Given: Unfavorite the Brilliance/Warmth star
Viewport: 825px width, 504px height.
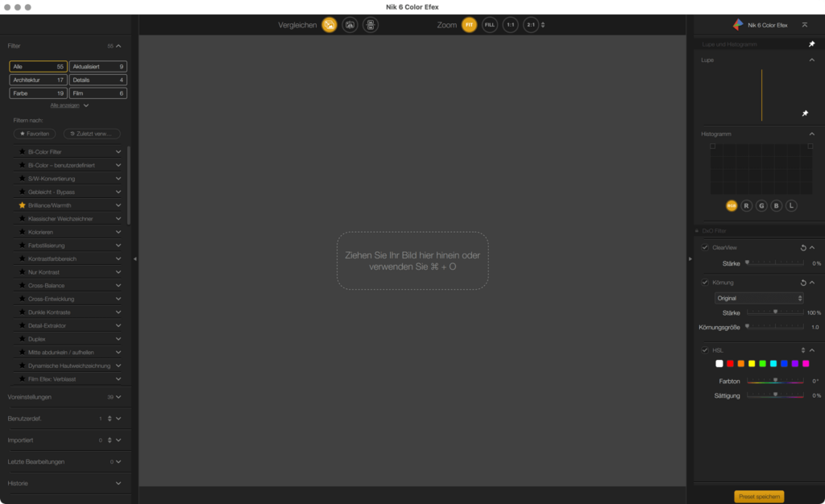Looking at the screenshot, I should 22,205.
